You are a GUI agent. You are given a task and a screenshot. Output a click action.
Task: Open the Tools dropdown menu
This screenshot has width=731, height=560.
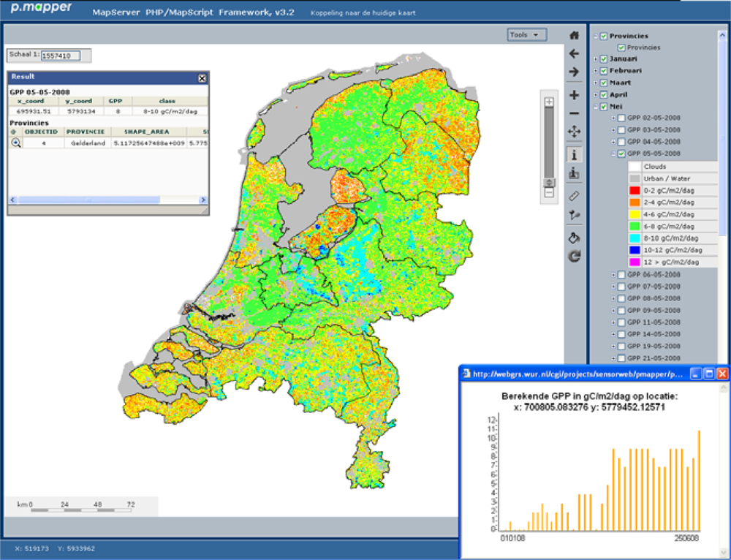527,34
